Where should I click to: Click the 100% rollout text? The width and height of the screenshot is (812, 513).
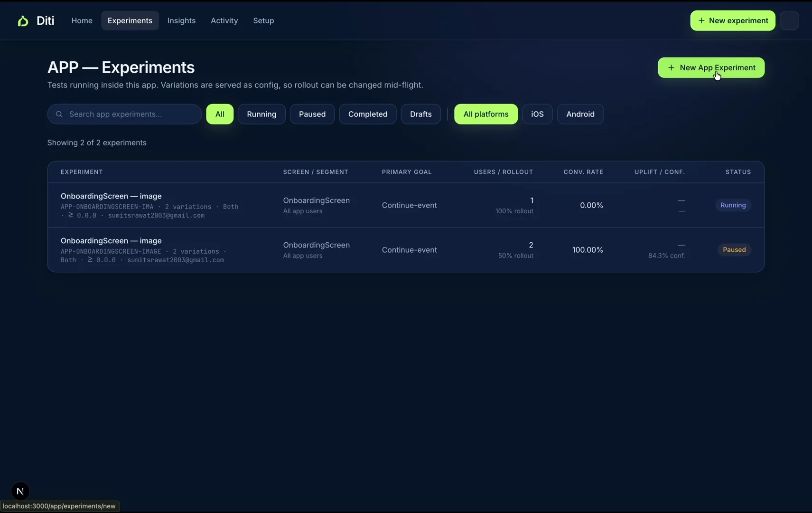pyautogui.click(x=514, y=211)
